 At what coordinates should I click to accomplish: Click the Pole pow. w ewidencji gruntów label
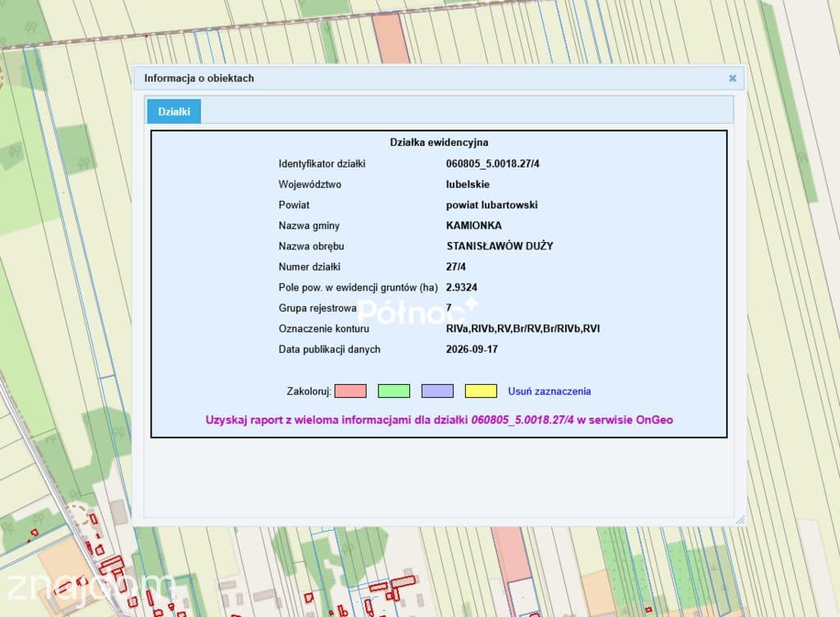coord(358,288)
